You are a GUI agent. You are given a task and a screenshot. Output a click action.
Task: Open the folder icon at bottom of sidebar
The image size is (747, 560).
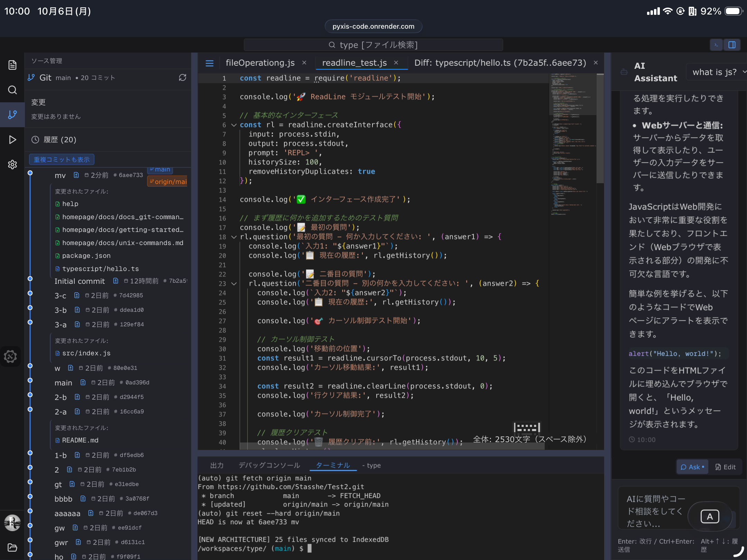[x=12, y=548]
